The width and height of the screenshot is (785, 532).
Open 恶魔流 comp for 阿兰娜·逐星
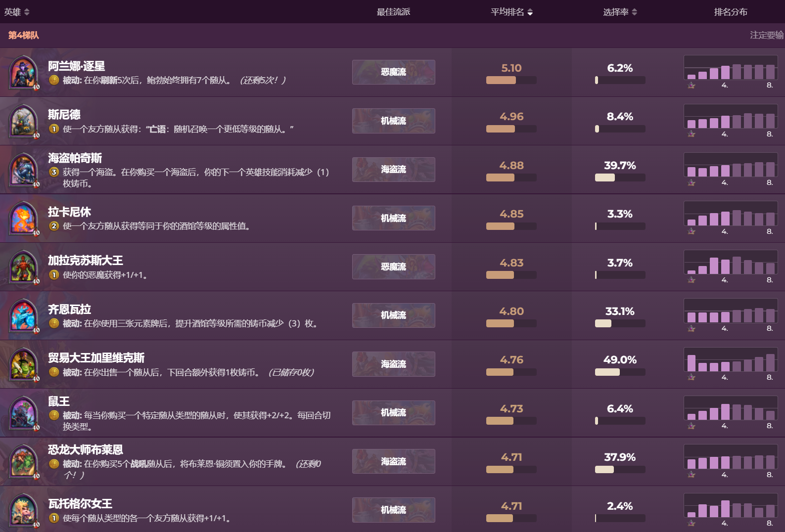394,72
